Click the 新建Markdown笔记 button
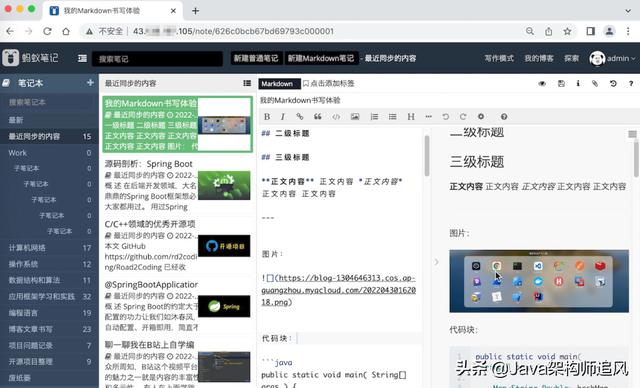Viewport: 640px width, 388px height. point(321,58)
